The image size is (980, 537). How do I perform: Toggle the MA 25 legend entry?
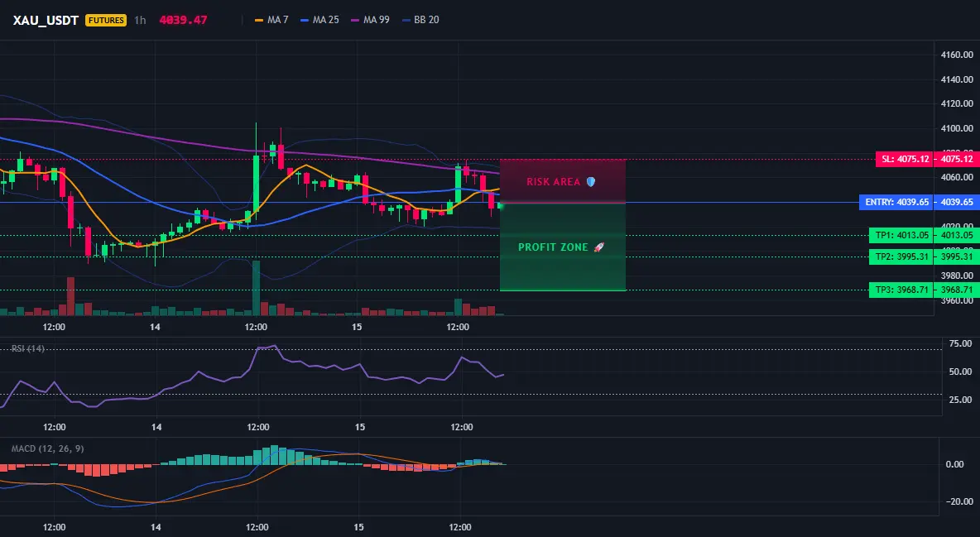319,20
